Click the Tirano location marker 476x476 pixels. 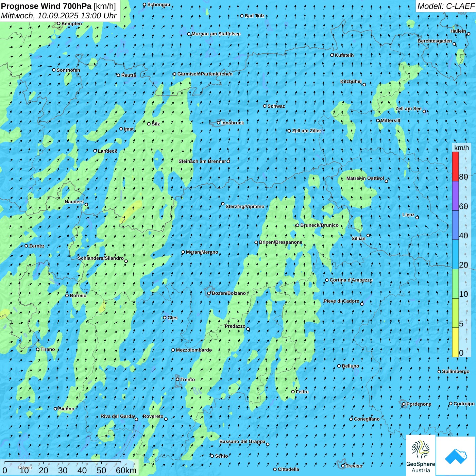point(38,350)
